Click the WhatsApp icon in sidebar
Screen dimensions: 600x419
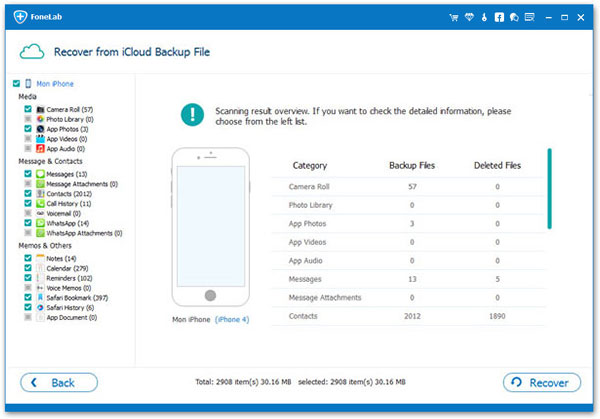click(40, 223)
